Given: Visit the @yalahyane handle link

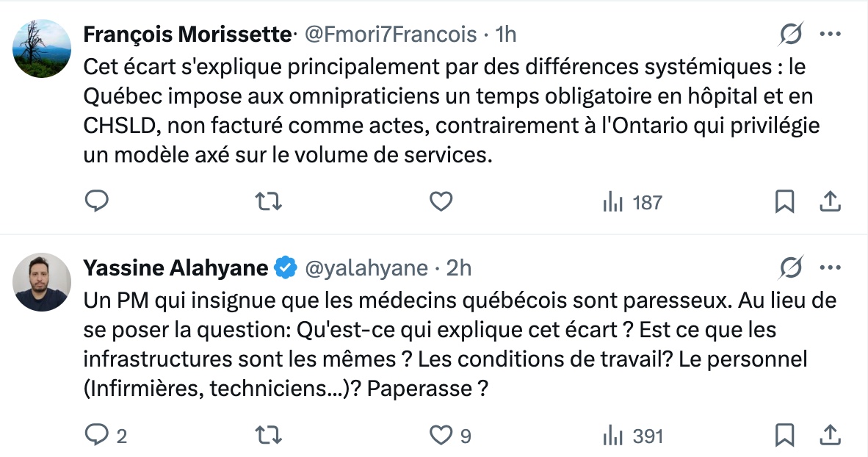Looking at the screenshot, I should [366, 268].
